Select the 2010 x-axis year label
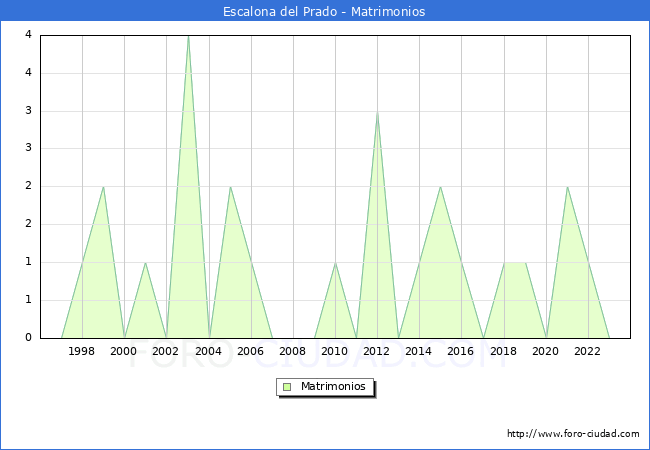This screenshot has height=450, width=650. 335,351
